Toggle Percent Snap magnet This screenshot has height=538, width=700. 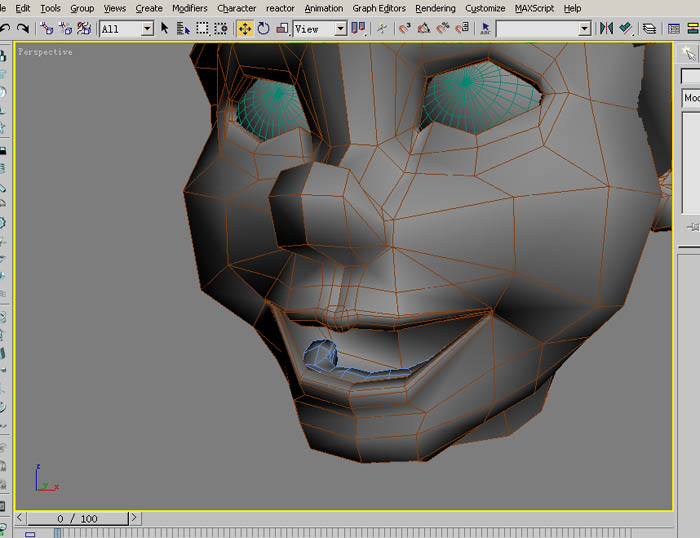tap(442, 29)
